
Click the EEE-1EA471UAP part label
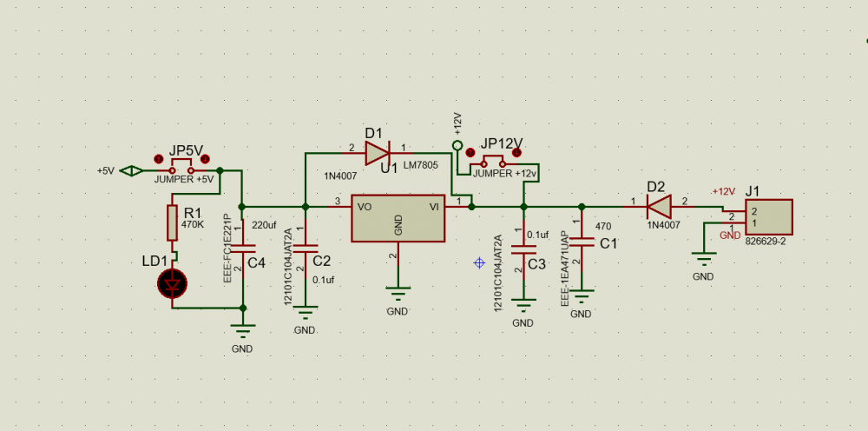[x=565, y=269]
